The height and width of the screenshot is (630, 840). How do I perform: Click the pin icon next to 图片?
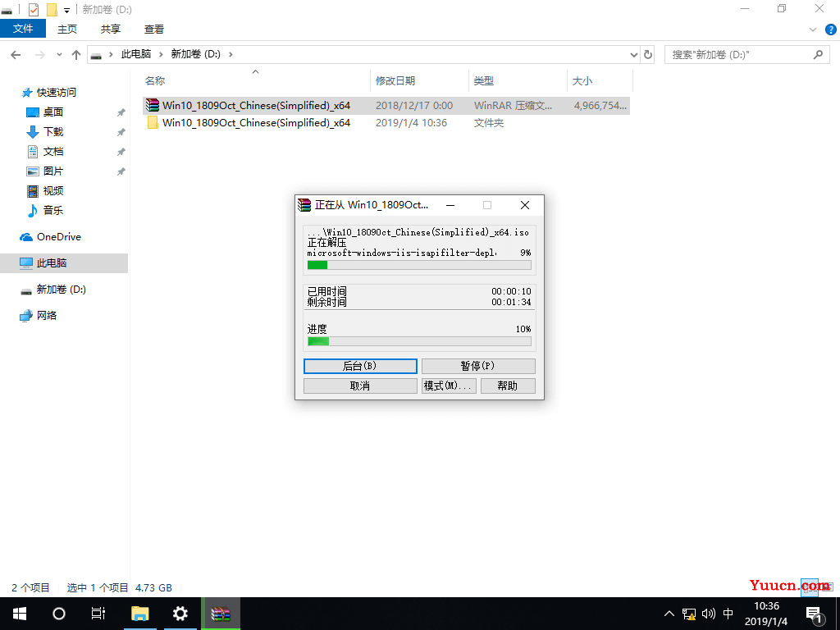pyautogui.click(x=121, y=172)
